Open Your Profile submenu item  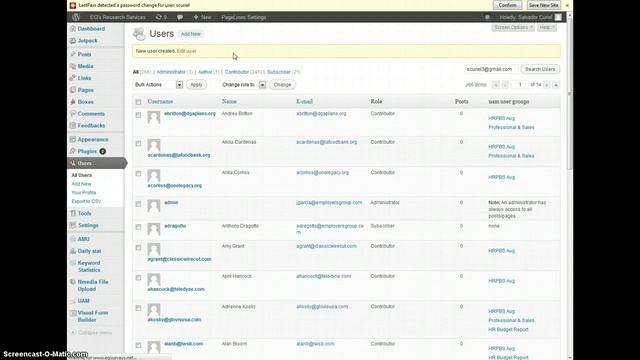pyautogui.click(x=84, y=193)
